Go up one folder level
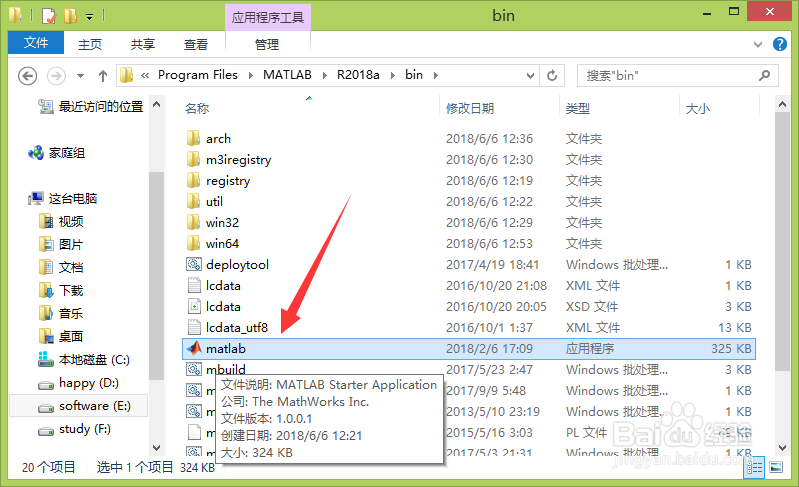 tap(103, 76)
